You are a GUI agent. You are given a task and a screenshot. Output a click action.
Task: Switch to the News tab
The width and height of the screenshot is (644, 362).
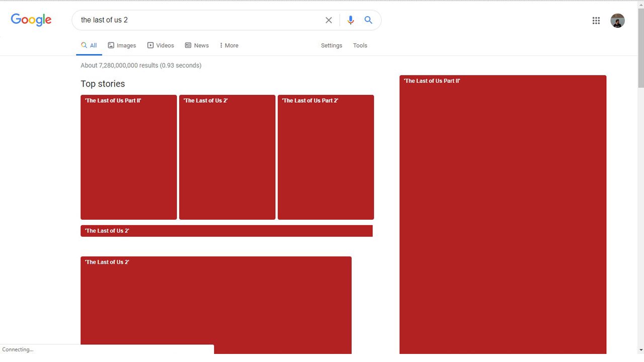tap(197, 45)
